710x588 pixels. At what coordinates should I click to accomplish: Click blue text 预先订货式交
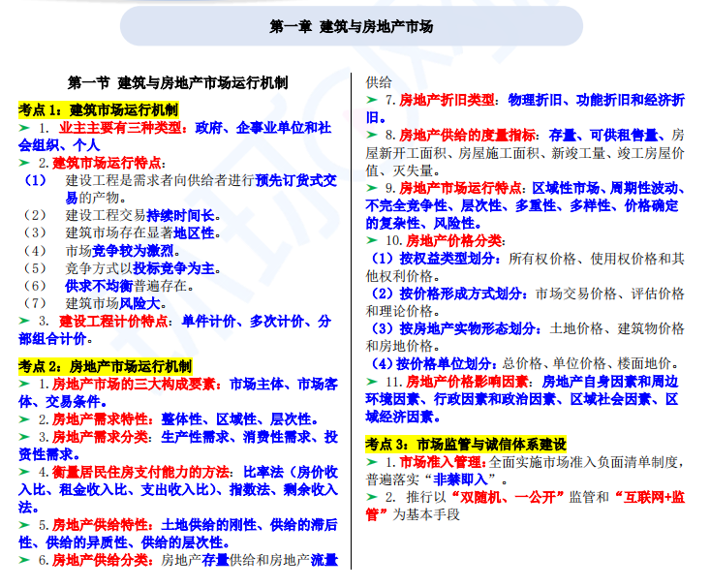coord(296,181)
